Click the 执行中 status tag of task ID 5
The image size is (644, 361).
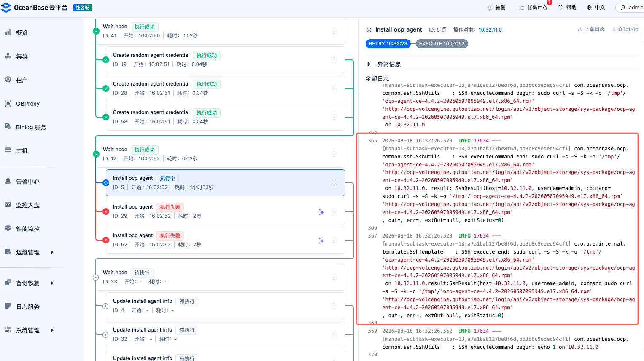[x=167, y=179]
